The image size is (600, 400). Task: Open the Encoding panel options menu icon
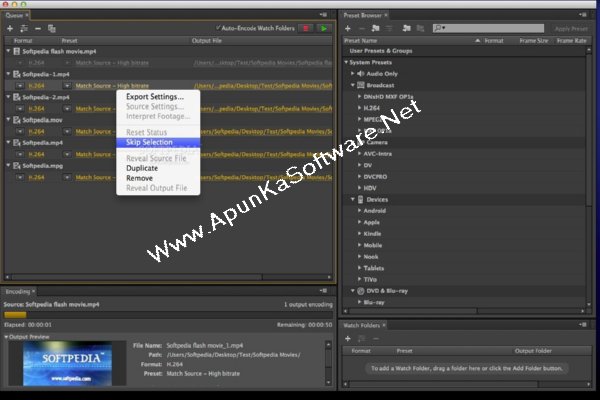point(323,291)
